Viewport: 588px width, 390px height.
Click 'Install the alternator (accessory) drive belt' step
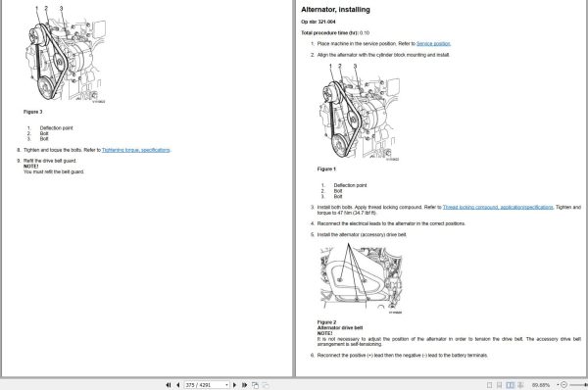(x=362, y=235)
